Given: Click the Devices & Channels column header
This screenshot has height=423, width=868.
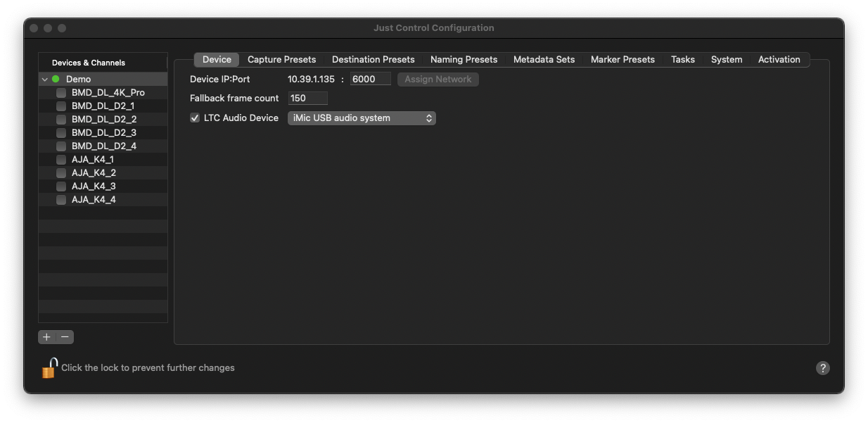Looking at the screenshot, I should click(x=103, y=63).
